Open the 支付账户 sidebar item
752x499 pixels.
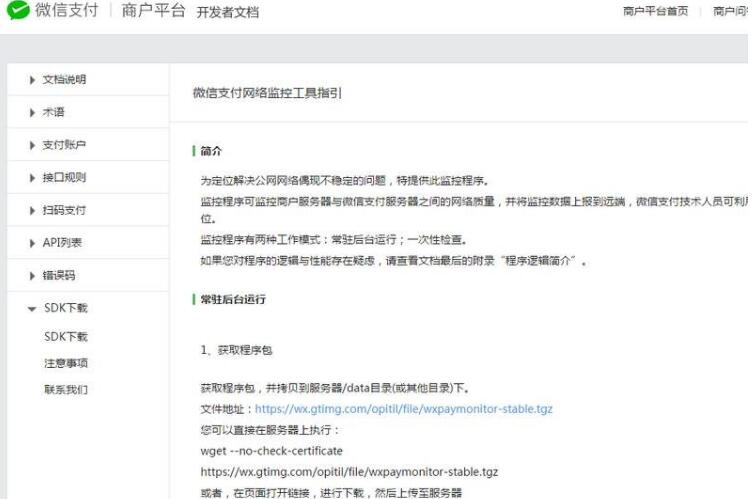(x=64, y=145)
